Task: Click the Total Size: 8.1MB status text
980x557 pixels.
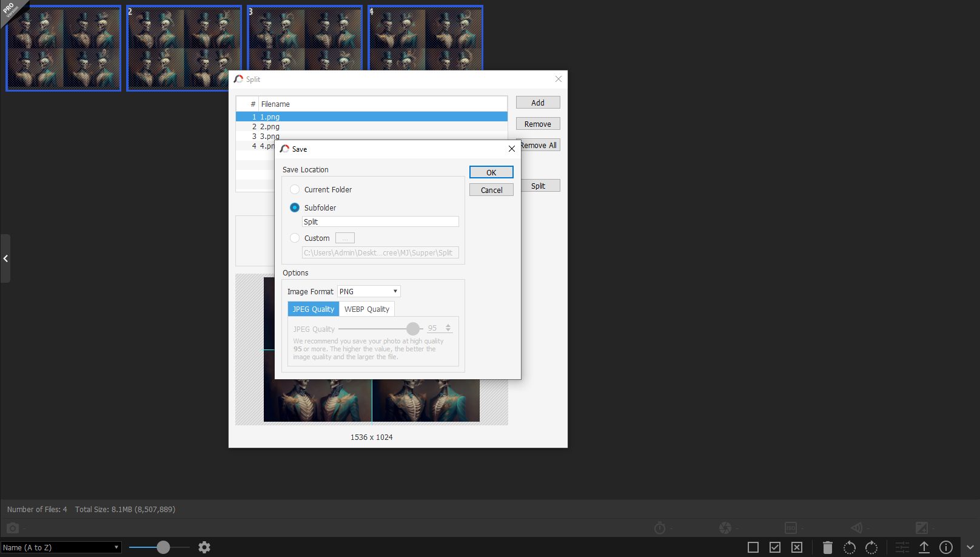Action: coord(125,509)
